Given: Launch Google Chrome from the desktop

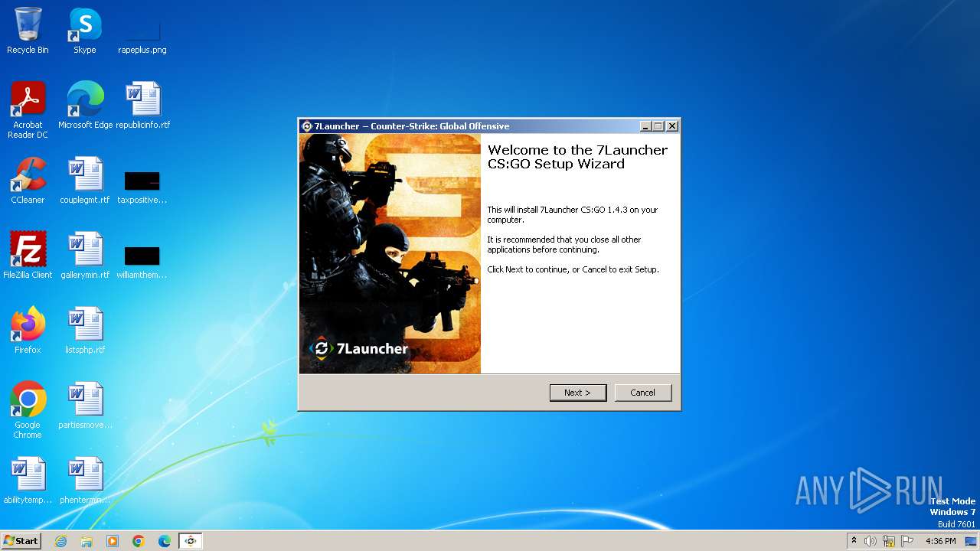Looking at the screenshot, I should (x=28, y=409).
